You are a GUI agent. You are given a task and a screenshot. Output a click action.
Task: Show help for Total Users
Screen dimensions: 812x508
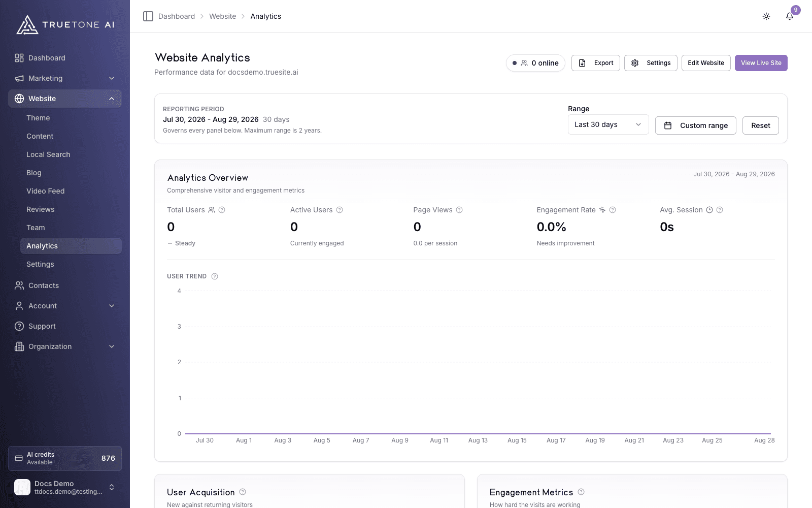(222, 210)
